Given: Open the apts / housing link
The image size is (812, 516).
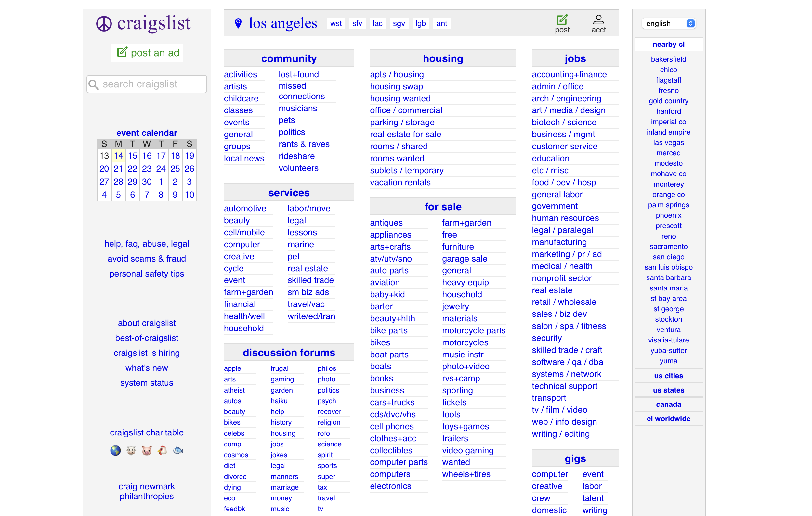Looking at the screenshot, I should (397, 74).
